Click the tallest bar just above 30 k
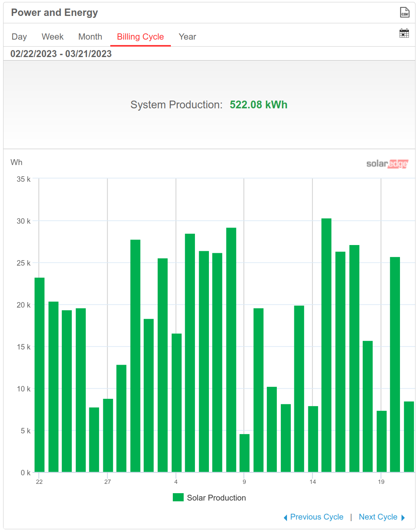 (326, 345)
